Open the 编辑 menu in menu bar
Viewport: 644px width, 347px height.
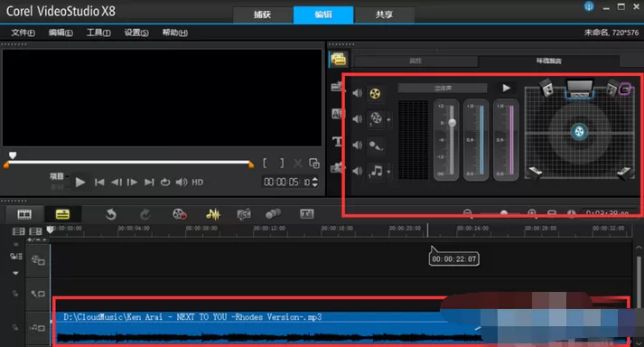click(x=61, y=33)
